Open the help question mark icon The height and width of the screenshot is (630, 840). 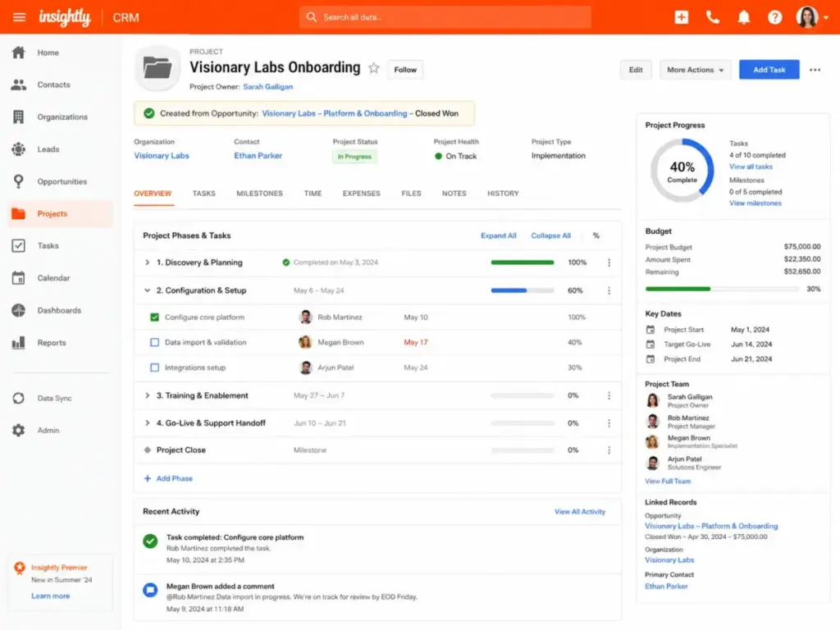pyautogui.click(x=774, y=17)
